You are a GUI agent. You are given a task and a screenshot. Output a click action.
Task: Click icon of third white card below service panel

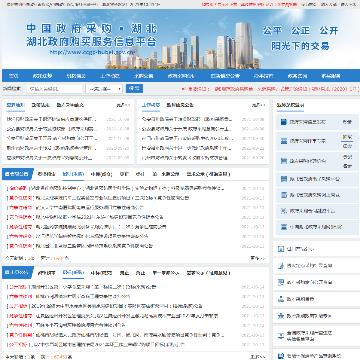[x=281, y=282]
